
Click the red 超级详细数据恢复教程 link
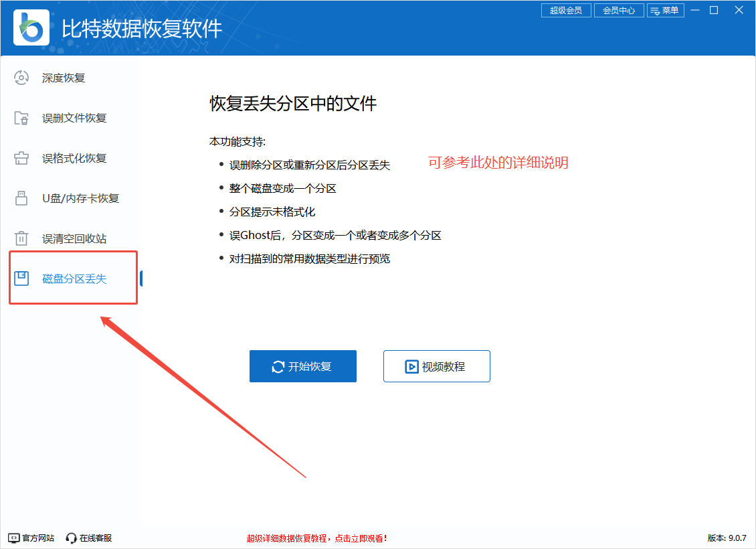[316, 538]
